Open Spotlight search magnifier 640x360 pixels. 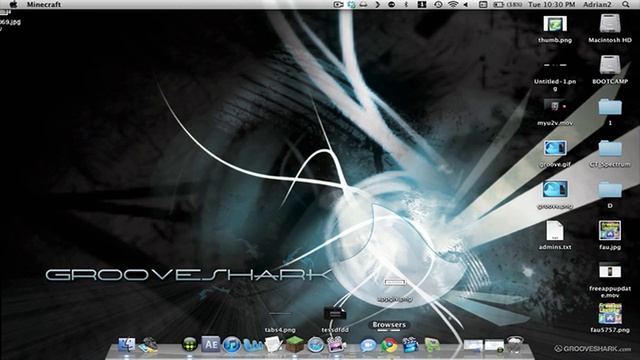pyautogui.click(x=626, y=4)
